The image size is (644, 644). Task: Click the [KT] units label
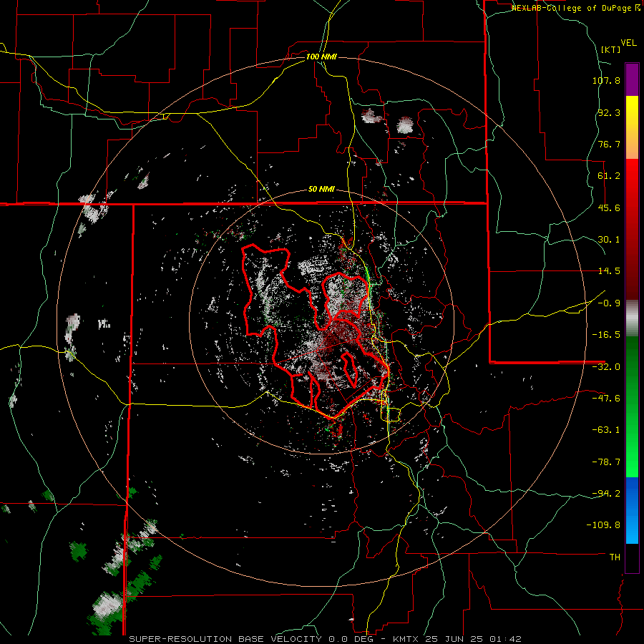[610, 49]
